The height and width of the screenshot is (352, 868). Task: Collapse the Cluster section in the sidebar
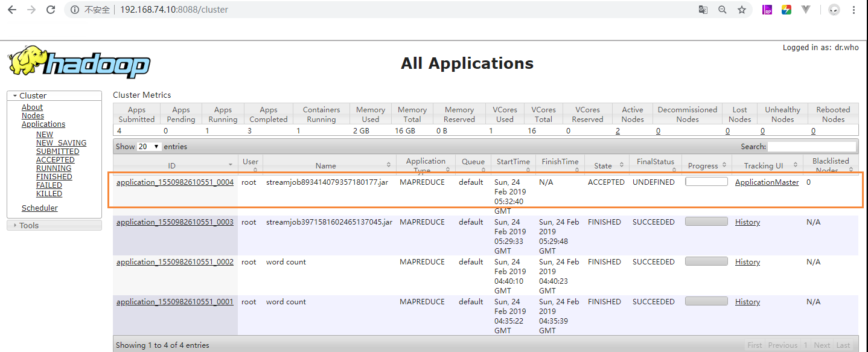54,95
